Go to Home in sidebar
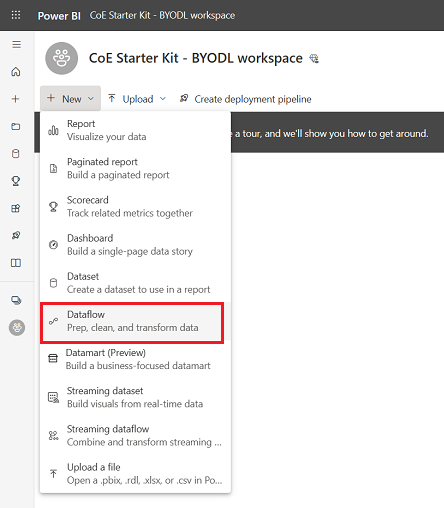444x508 pixels. (x=16, y=72)
